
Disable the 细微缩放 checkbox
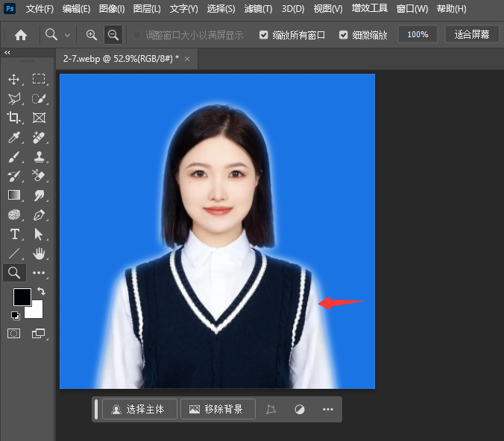(x=343, y=35)
